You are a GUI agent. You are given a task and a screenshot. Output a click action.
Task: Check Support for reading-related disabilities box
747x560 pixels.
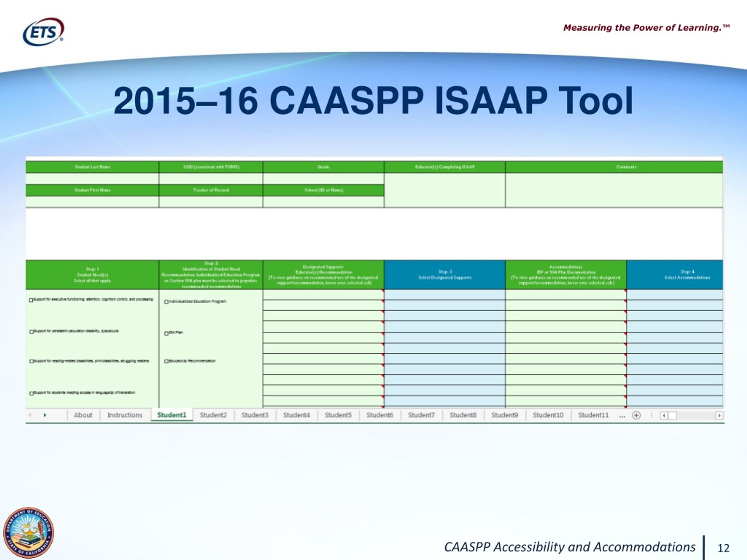tap(31, 361)
